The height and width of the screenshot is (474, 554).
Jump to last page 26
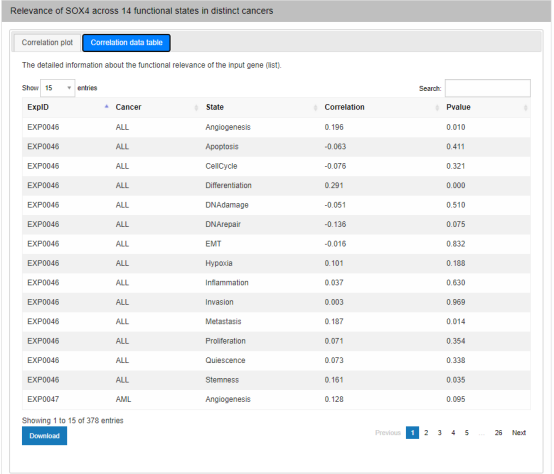click(498, 433)
